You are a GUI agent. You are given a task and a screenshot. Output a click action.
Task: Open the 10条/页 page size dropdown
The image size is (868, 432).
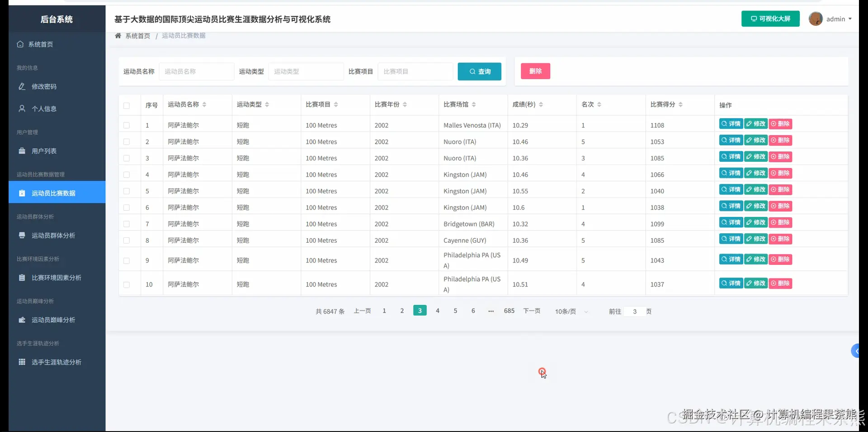tap(571, 311)
